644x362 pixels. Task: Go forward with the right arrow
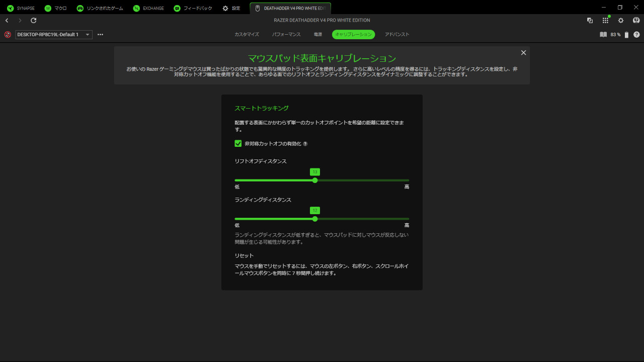(x=20, y=21)
